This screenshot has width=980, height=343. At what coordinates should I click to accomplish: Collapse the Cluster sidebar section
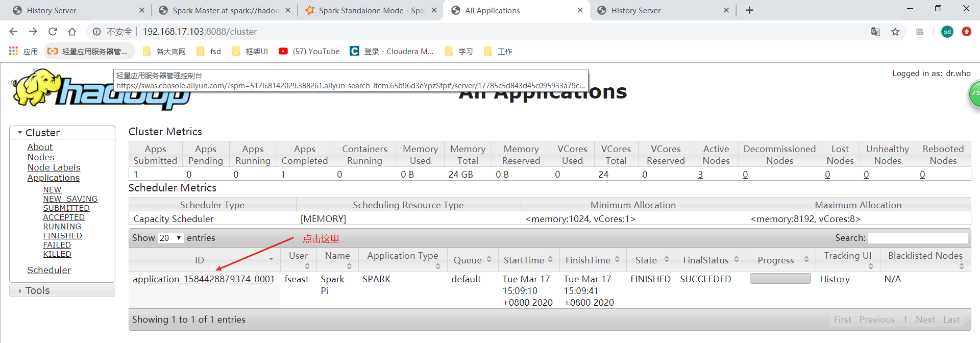tap(62, 133)
